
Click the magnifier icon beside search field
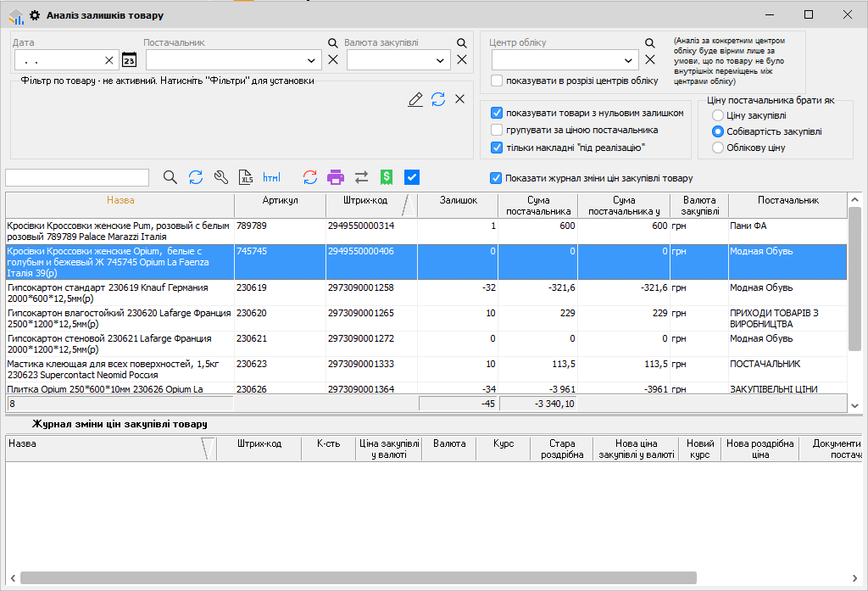point(170,177)
